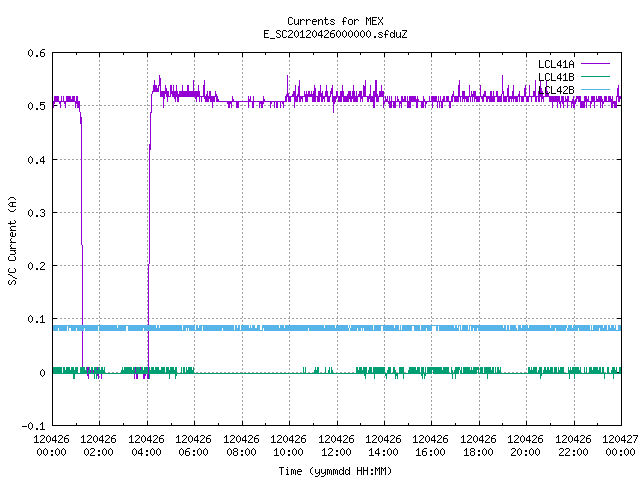Click the blue LCL42B legend line sample
The image size is (640, 480).
pos(595,89)
